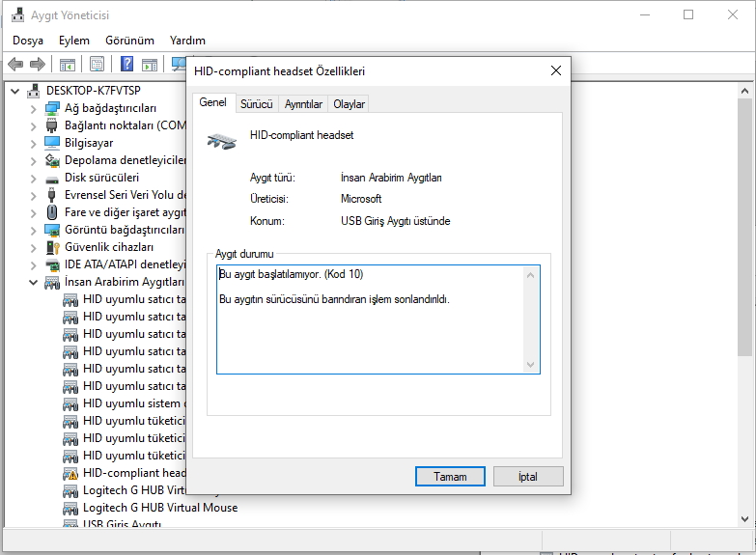Image resolution: width=756 pixels, height=555 pixels.
Task: Click the headset device icon in dialog
Action: (x=222, y=141)
